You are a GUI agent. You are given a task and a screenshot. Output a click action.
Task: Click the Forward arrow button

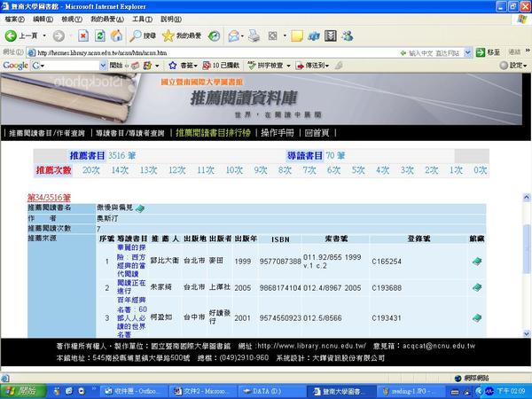point(59,35)
